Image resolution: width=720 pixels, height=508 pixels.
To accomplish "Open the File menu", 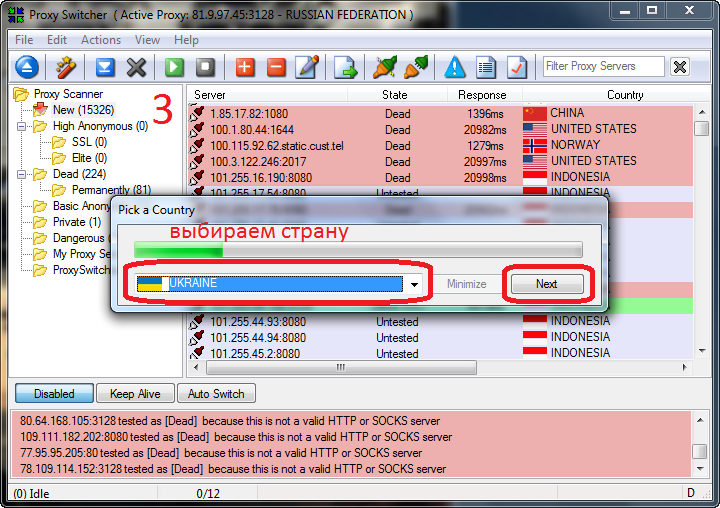I will (x=24, y=40).
